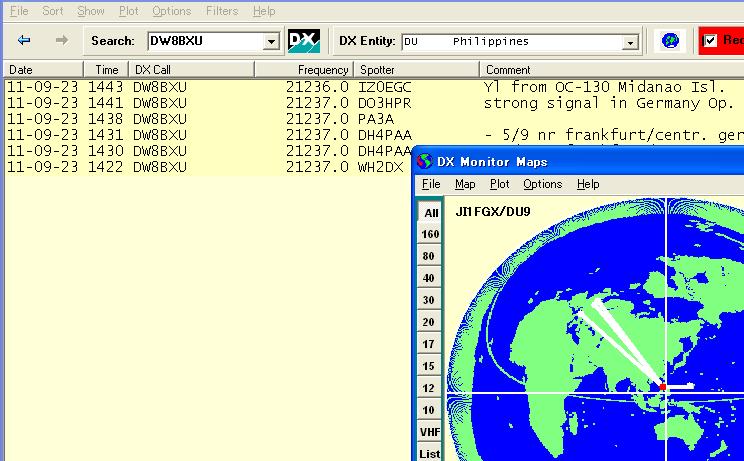Sort by the Time column header

coord(106,70)
